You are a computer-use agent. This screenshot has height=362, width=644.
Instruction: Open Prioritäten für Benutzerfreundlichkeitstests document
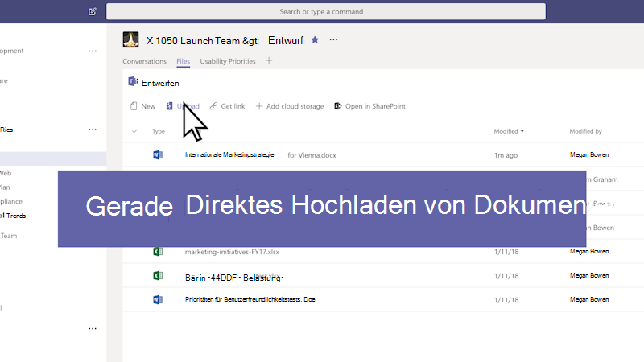(250, 299)
